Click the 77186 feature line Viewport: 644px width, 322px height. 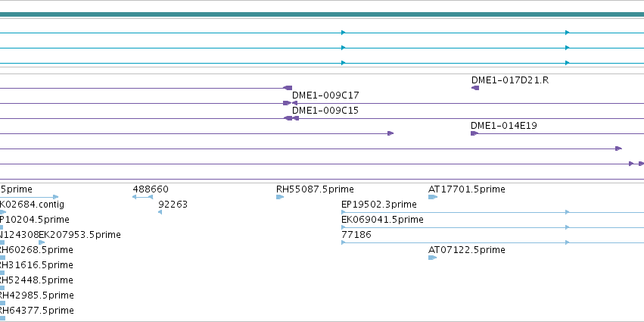tap(493, 242)
